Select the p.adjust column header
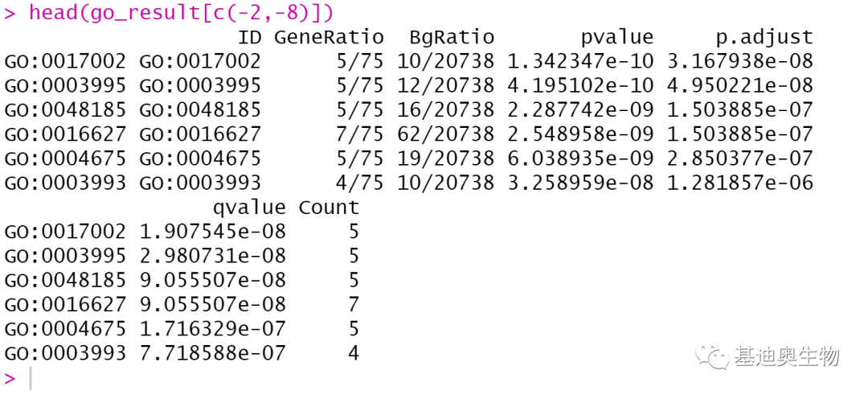 [x=764, y=37]
